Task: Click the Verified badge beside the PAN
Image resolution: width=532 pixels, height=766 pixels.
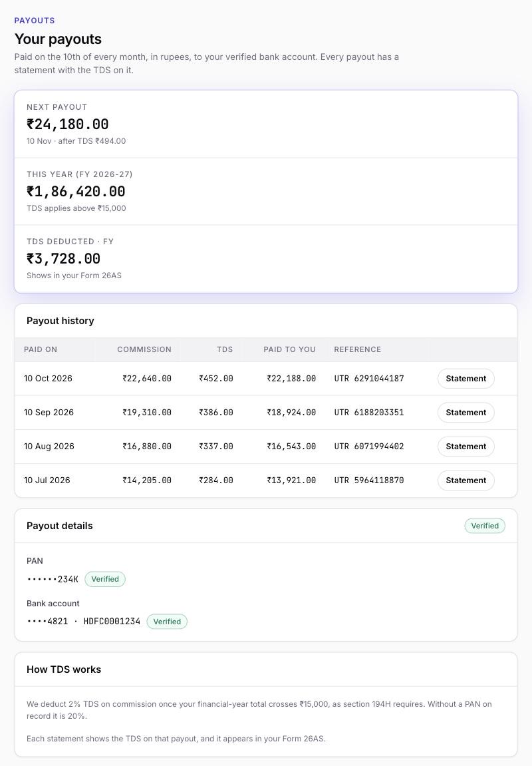Action: click(x=105, y=579)
